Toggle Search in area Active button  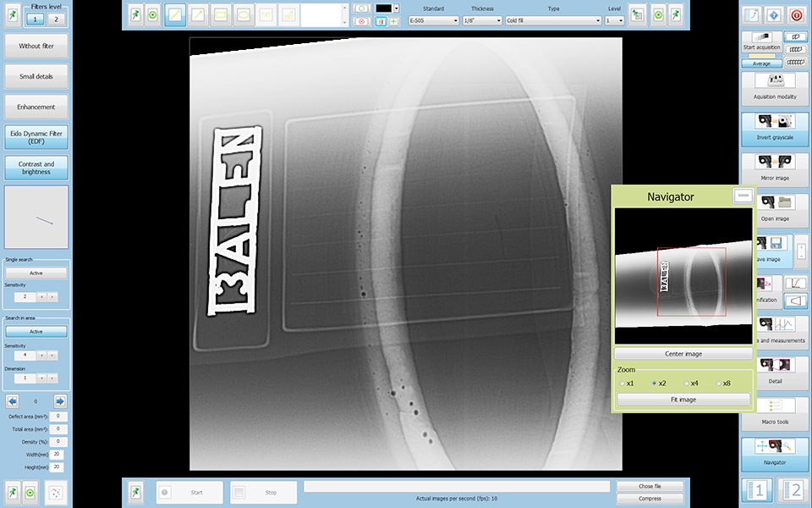click(36, 331)
